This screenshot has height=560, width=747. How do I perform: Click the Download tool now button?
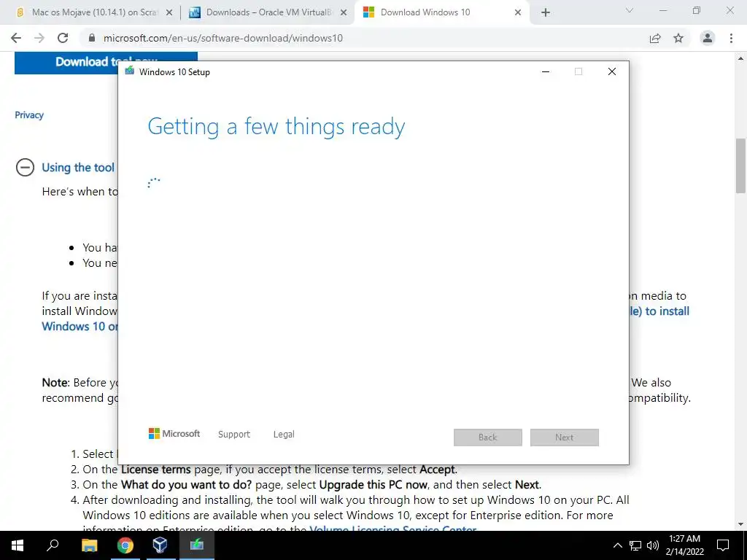(66, 63)
